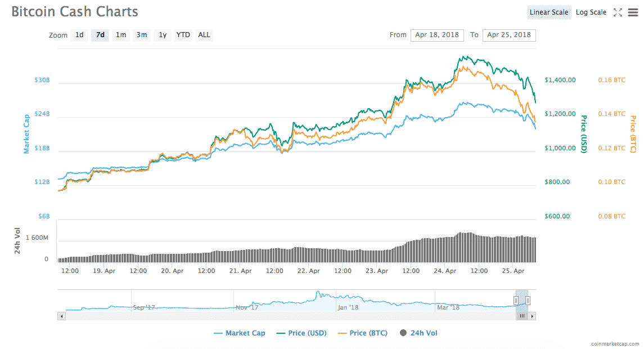
Task: Open the chart hamburger menu
Action: [x=633, y=12]
